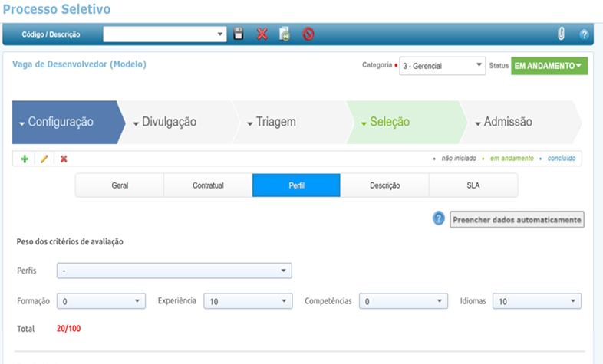This screenshot has height=364, width=603.
Task: Click the help question mark in top bar
Action: (584, 34)
